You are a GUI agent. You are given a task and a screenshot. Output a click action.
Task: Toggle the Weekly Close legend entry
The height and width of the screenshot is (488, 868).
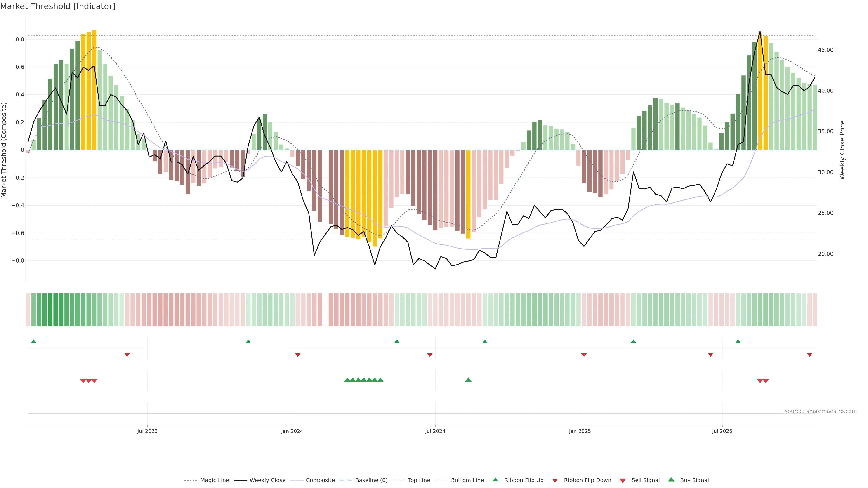coord(267,480)
